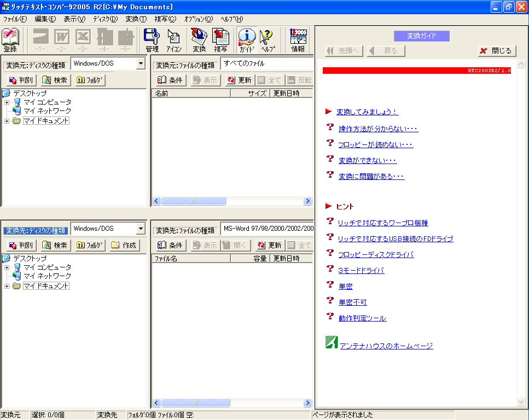Open 動作判定ツール link
This screenshot has height=420, width=529.
pyautogui.click(x=362, y=318)
